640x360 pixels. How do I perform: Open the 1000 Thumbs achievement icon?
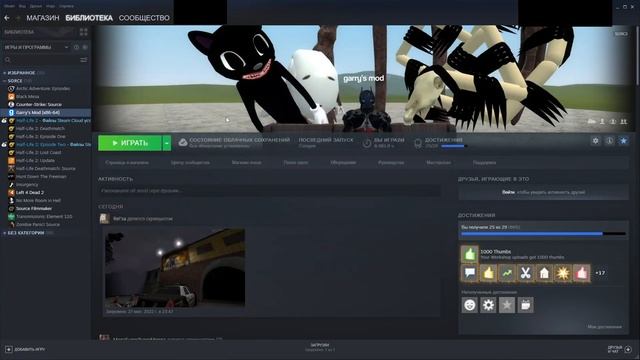(x=470, y=254)
